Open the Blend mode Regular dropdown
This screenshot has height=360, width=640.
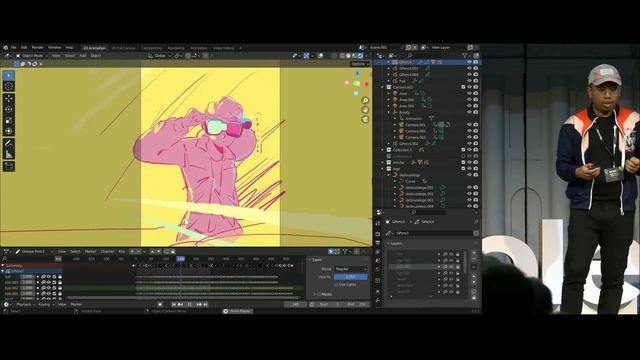351,269
